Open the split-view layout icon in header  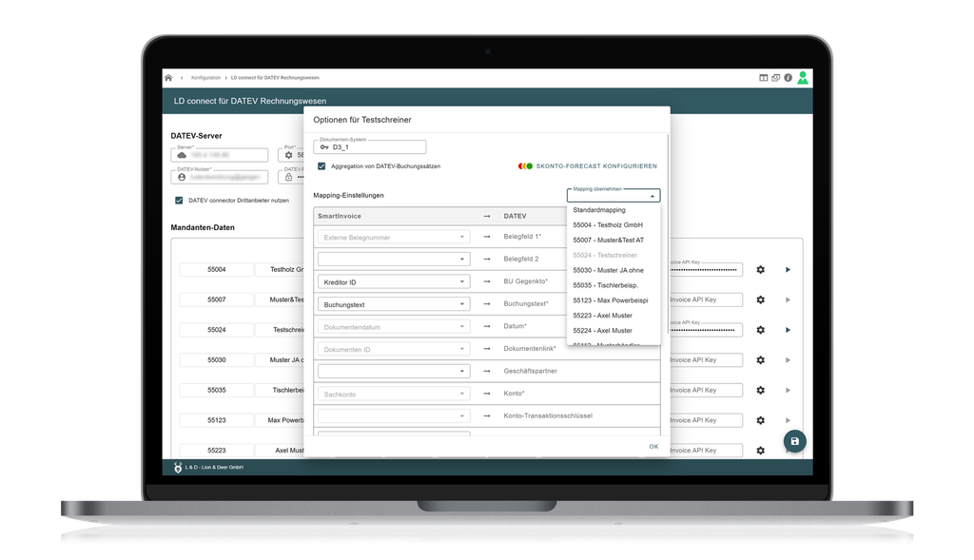tap(764, 78)
